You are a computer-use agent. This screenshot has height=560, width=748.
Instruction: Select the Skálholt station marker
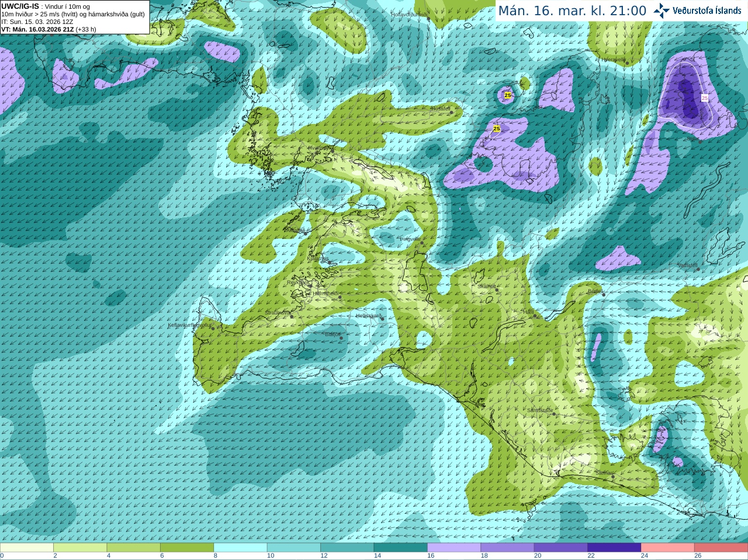tap(497, 290)
